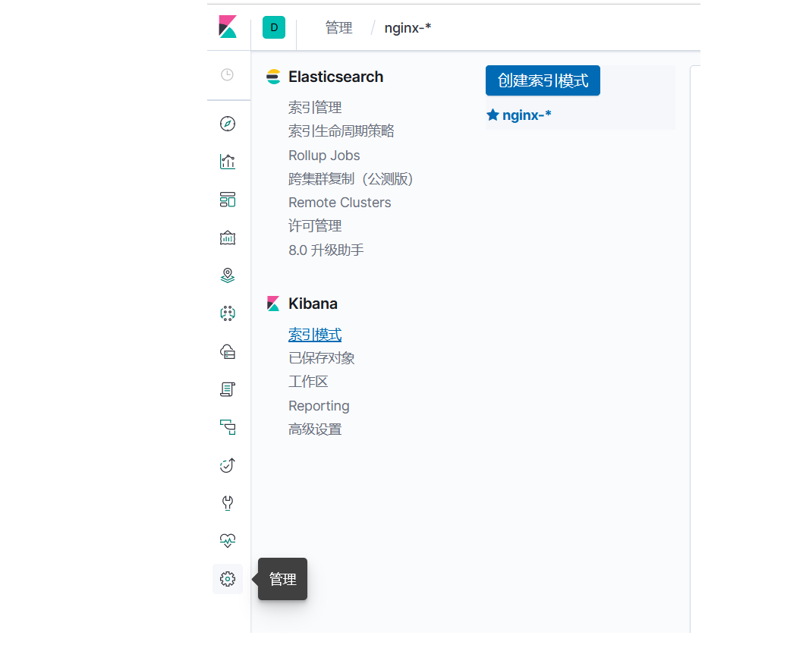812x645 pixels.
Task: Open Management gear icon in sidebar
Action: point(228,579)
